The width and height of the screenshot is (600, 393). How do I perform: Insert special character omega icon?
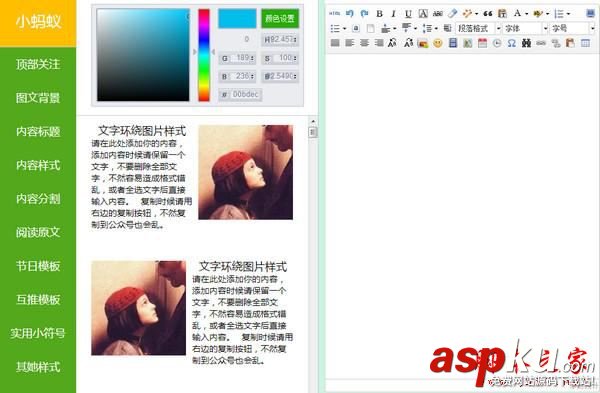point(512,43)
